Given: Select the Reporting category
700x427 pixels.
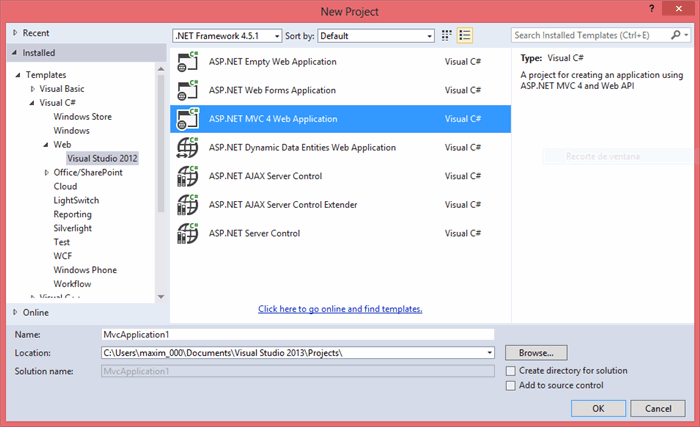Looking at the screenshot, I should coord(72,214).
